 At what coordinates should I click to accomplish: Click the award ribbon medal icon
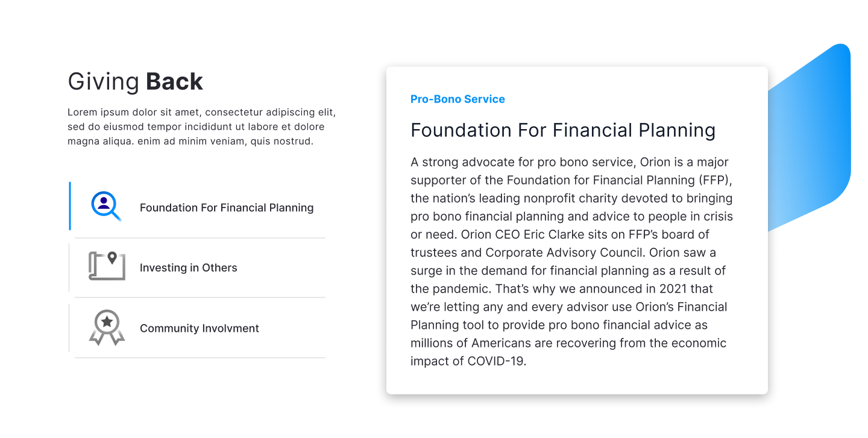[x=107, y=327]
